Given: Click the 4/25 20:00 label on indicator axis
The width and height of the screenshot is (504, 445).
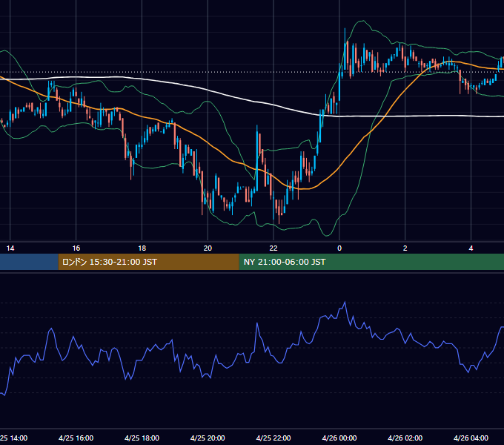Looking at the screenshot, I should [208, 438].
